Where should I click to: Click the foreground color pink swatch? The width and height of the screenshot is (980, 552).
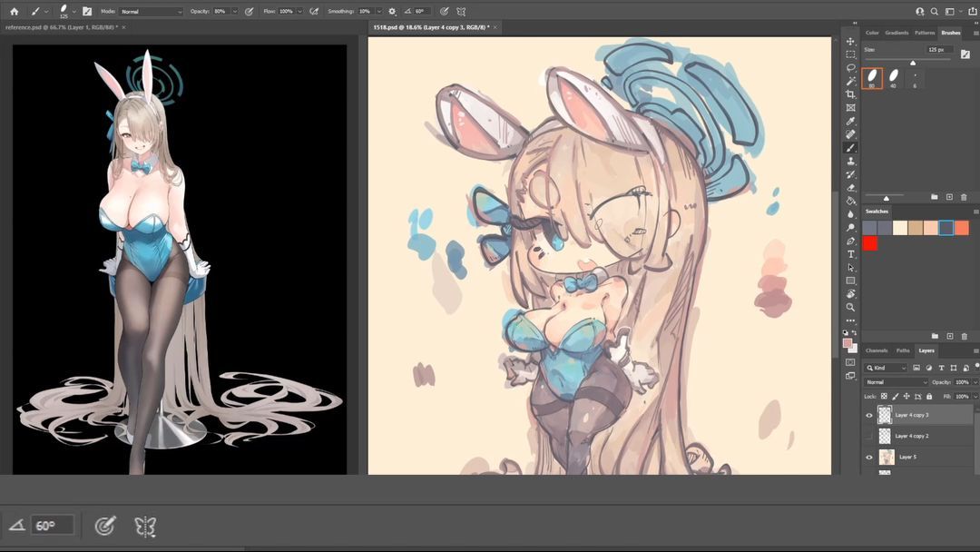click(848, 342)
